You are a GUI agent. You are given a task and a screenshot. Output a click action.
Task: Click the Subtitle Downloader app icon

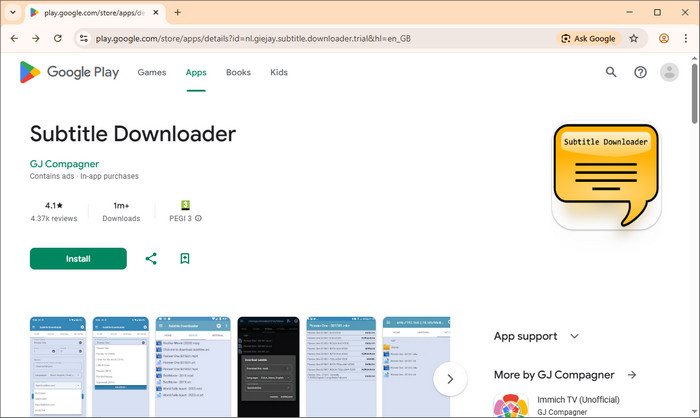[606, 177]
